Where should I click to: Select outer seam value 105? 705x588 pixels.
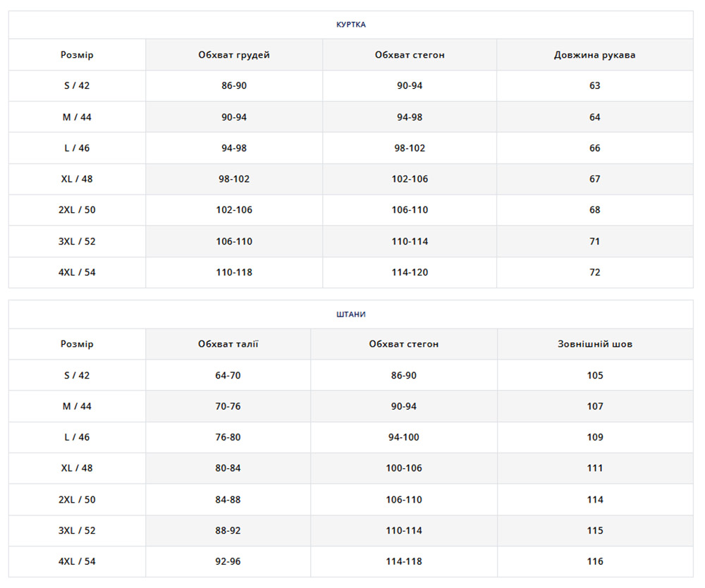pos(594,376)
